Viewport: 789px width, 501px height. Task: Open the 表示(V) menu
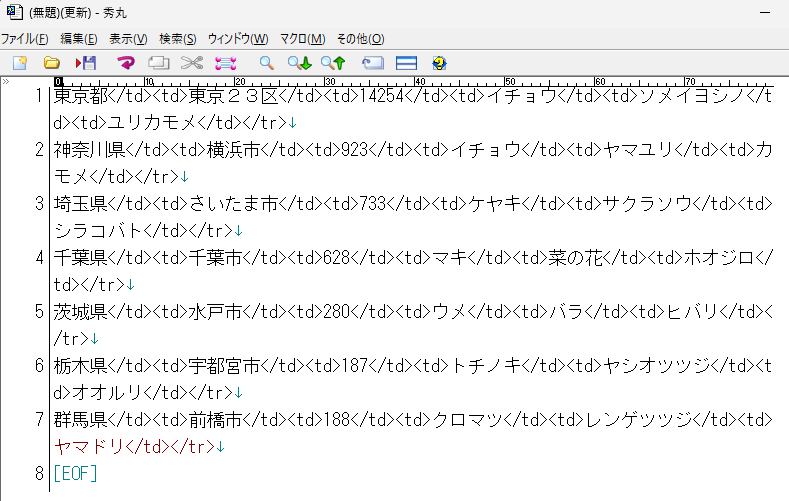point(128,39)
